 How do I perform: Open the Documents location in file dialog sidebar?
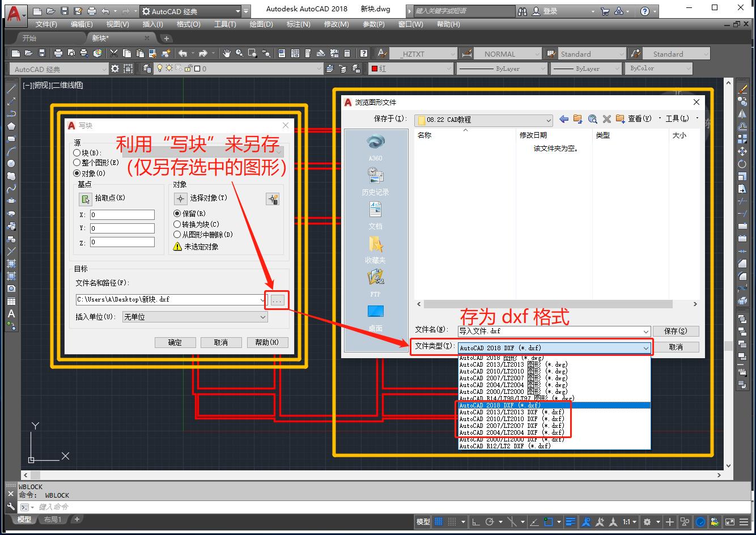point(375,215)
